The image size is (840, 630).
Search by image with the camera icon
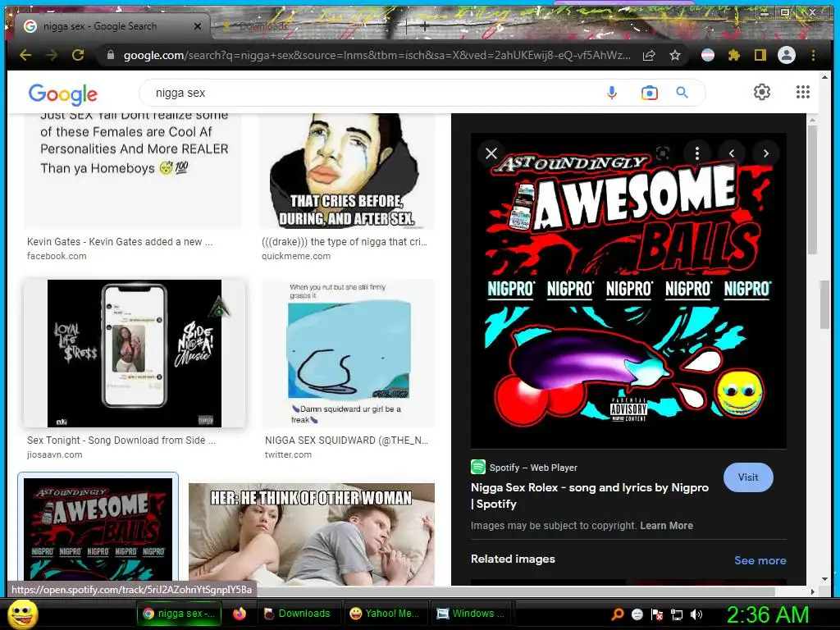(650, 93)
